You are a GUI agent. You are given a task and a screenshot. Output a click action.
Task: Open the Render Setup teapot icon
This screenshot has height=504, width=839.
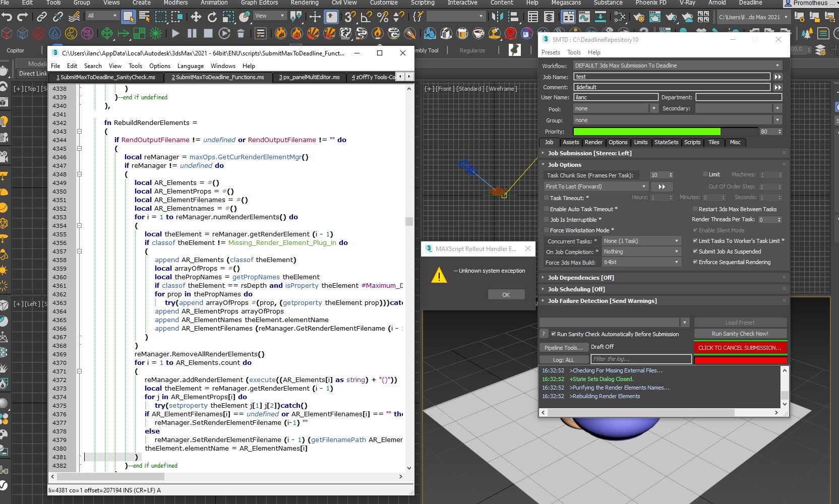coord(639,17)
